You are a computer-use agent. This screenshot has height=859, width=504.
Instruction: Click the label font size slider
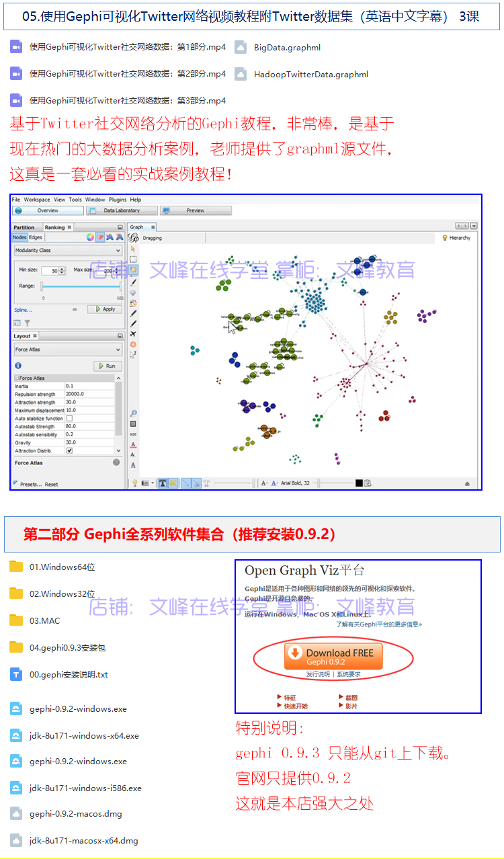[335, 483]
